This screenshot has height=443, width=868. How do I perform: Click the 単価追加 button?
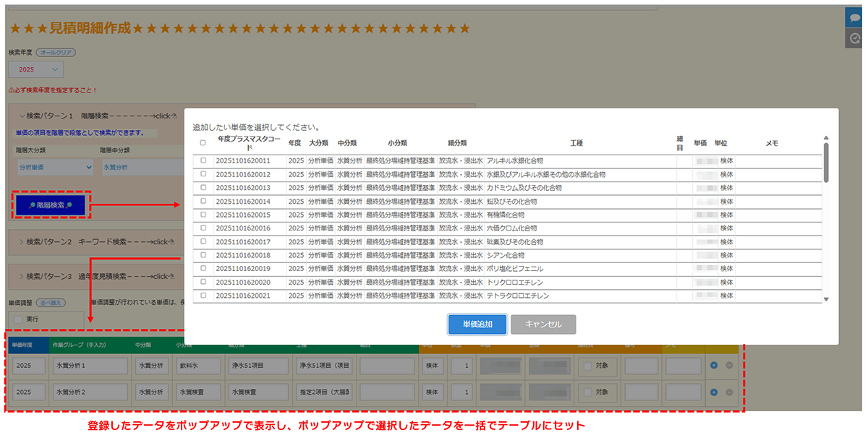coord(477,324)
